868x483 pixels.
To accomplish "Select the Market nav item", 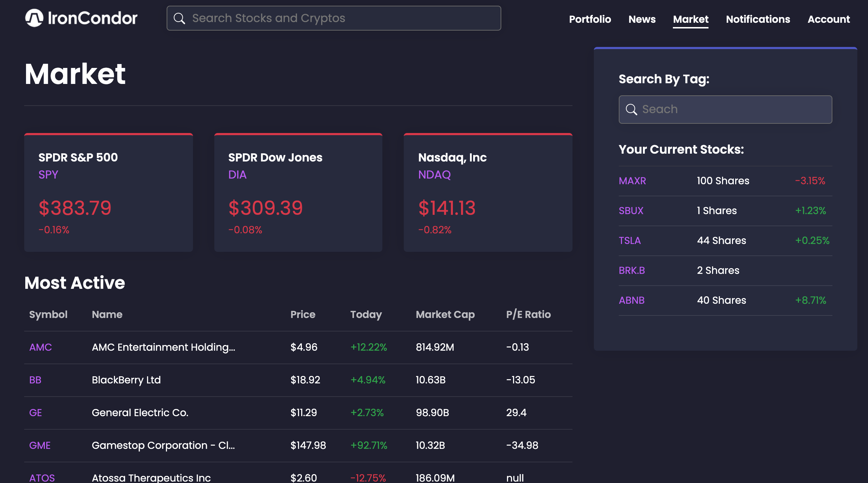I will point(691,19).
